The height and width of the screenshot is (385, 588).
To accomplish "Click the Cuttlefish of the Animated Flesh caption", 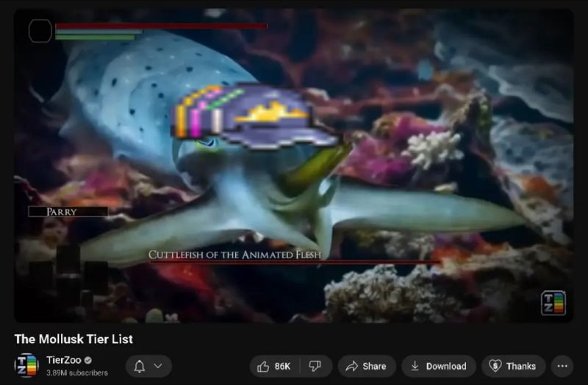I will 234,255.
